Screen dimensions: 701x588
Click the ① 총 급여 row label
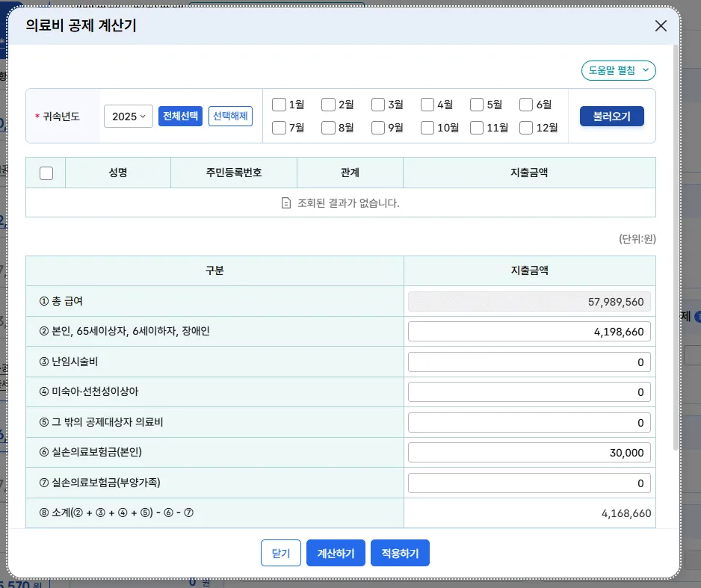tap(61, 301)
